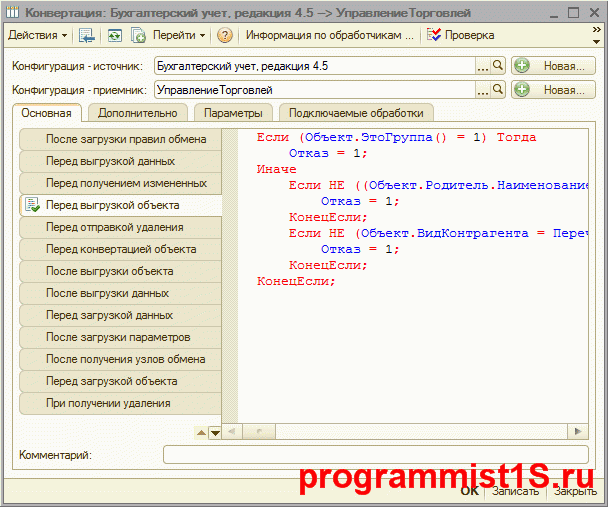Image resolution: width=608 pixels, height=507 pixels.
Task: Select После выгрузки данных handler
Action: click(x=121, y=293)
